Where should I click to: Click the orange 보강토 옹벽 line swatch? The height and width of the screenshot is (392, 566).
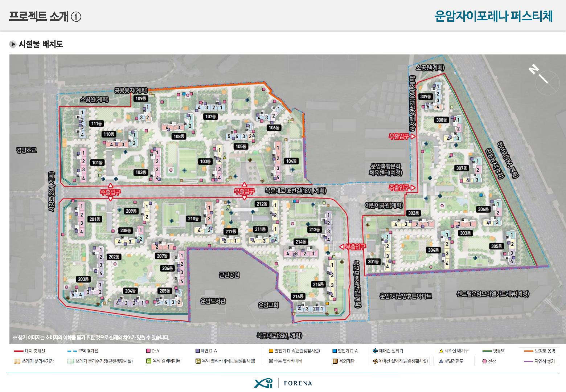[529, 351]
